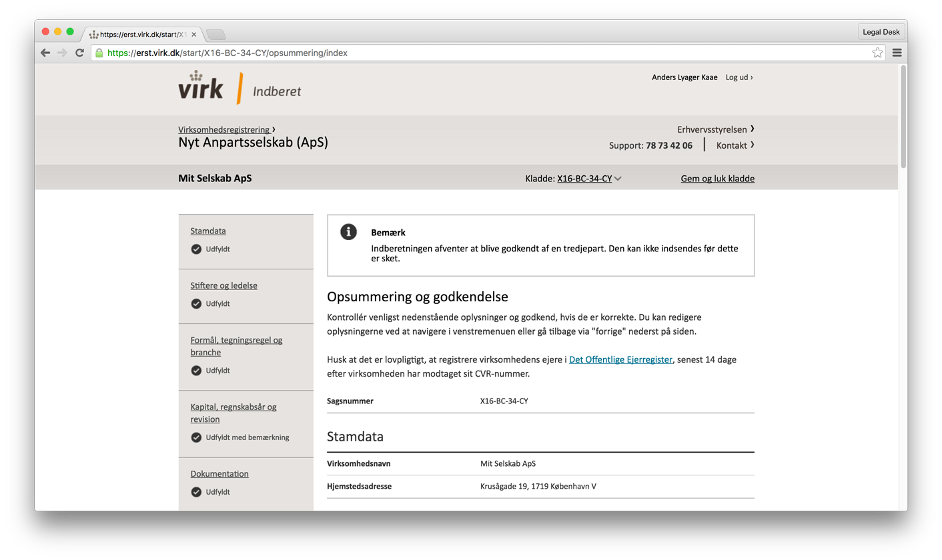The image size is (942, 560).
Task: Click checkmark icon under Dokumentation
Action: (196, 492)
